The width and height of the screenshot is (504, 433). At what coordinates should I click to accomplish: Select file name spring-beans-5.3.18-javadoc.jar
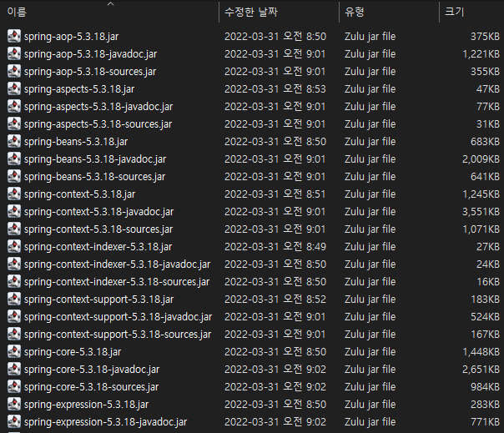point(95,159)
